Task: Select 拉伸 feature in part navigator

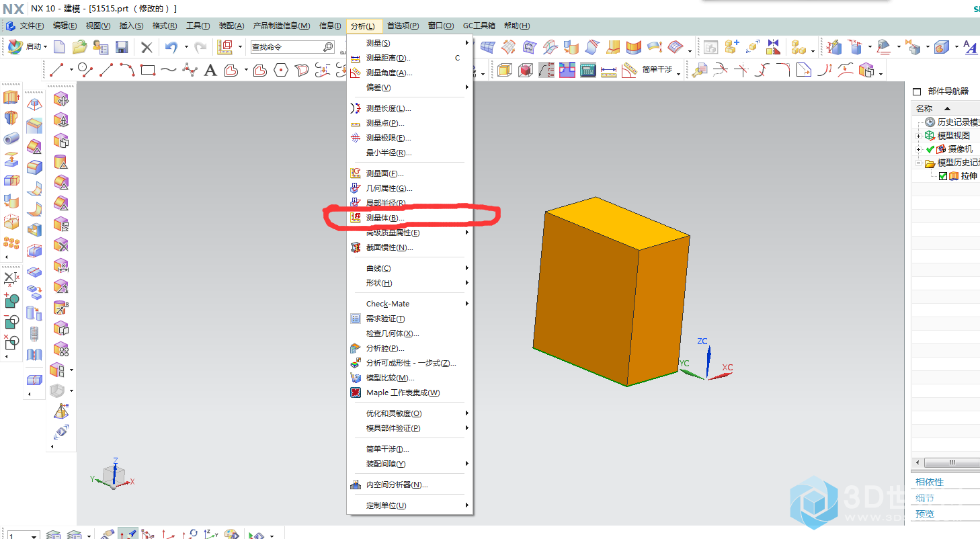Action: click(x=969, y=176)
